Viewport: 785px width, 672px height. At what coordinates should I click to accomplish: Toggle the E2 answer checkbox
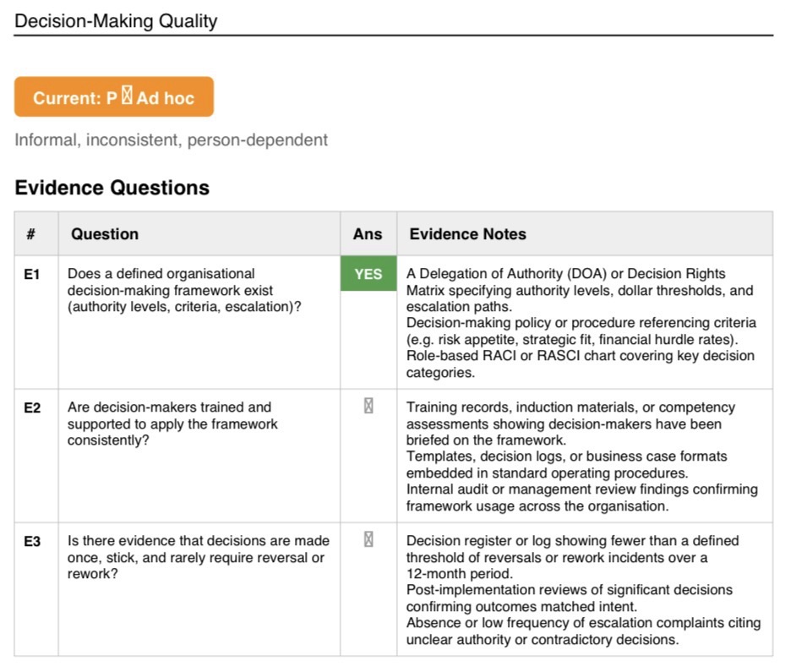[368, 406]
